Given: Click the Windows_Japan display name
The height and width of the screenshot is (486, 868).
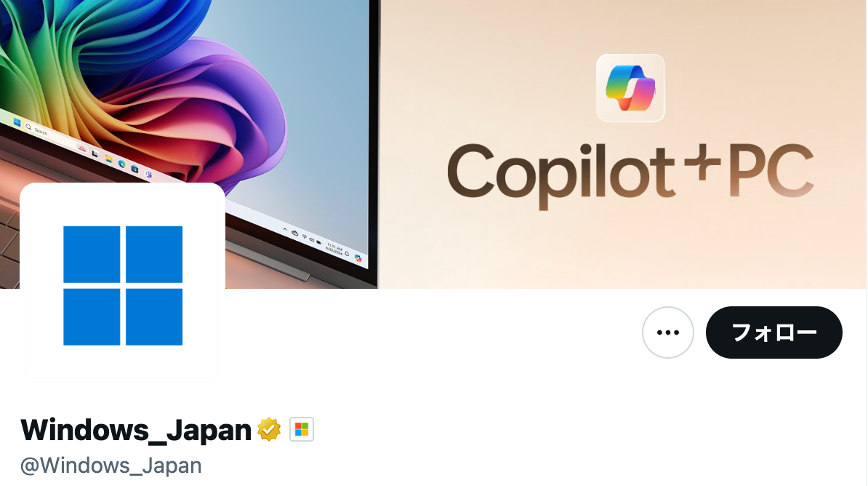Looking at the screenshot, I should click(136, 429).
